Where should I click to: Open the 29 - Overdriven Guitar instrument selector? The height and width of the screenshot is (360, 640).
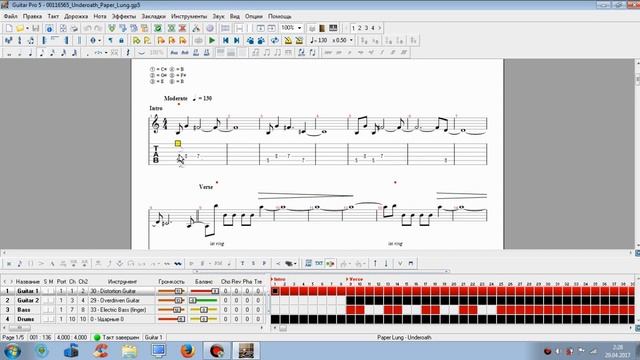click(x=121, y=300)
